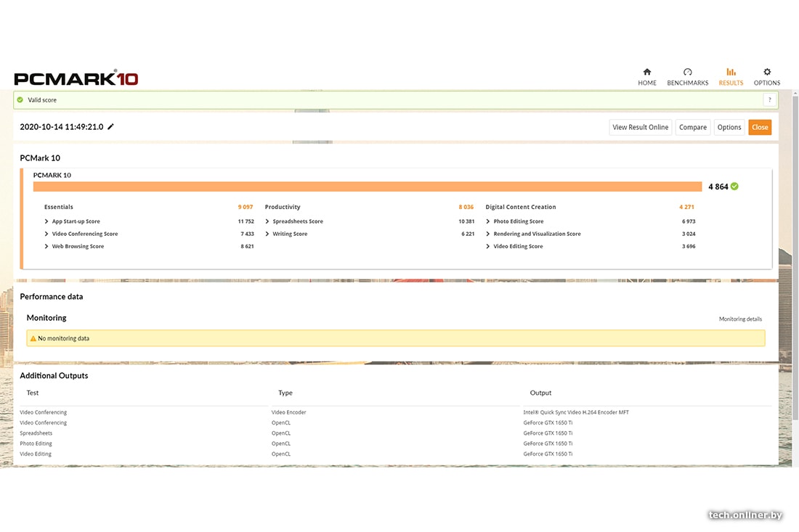Click the overall score 4 864
Screen dimensions: 799x532
click(x=718, y=187)
